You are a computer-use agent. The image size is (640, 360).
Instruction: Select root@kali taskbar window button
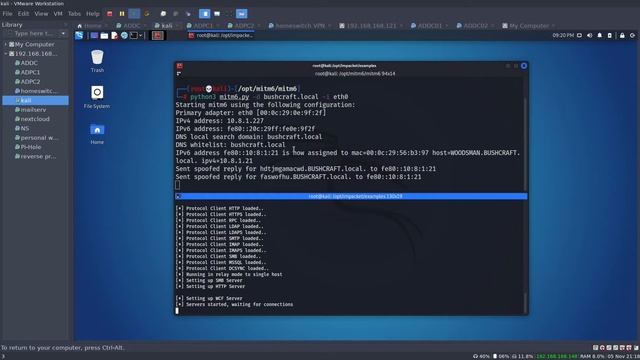tap(220, 36)
